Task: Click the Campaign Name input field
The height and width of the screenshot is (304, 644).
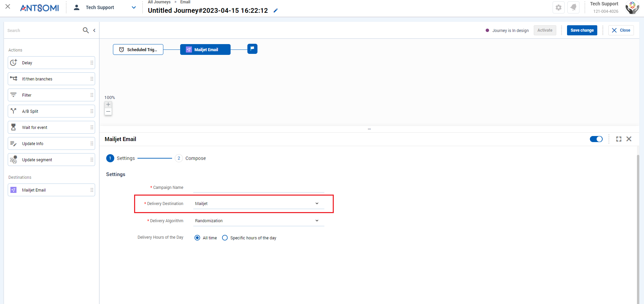Action: tap(259, 188)
